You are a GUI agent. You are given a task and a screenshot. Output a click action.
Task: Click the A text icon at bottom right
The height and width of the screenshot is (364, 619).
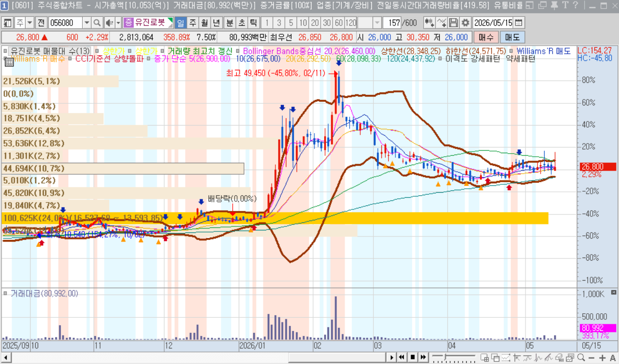click(612, 358)
